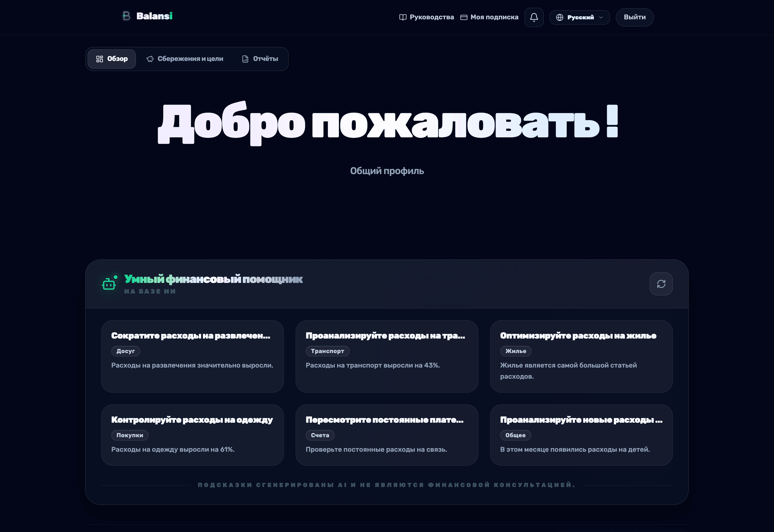Click the book icon beside Руководства

coord(403,17)
